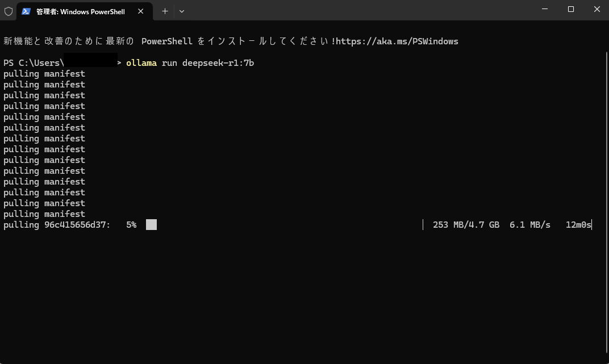Click the 12m0s remaining time

(x=578, y=225)
